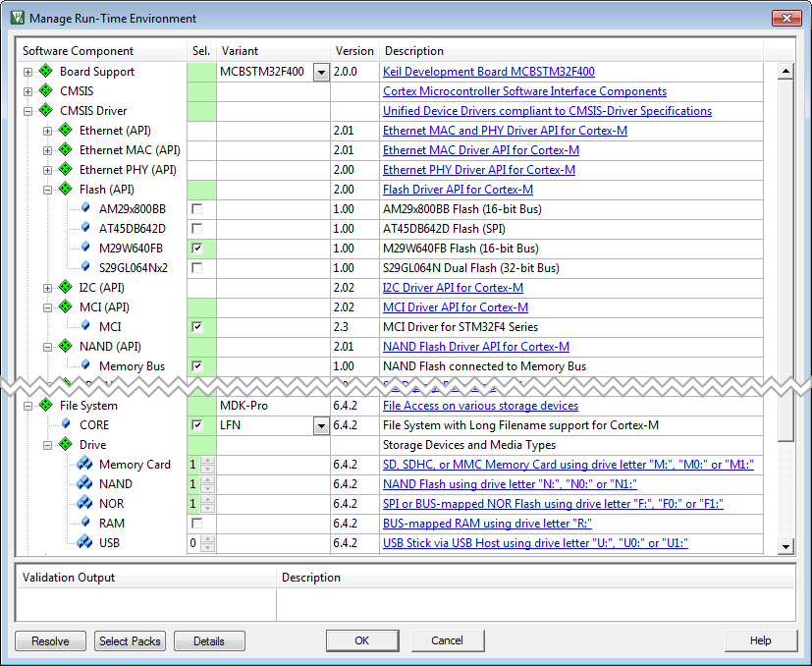Click the Description column header
Image resolution: width=812 pixels, height=666 pixels.
413,51
